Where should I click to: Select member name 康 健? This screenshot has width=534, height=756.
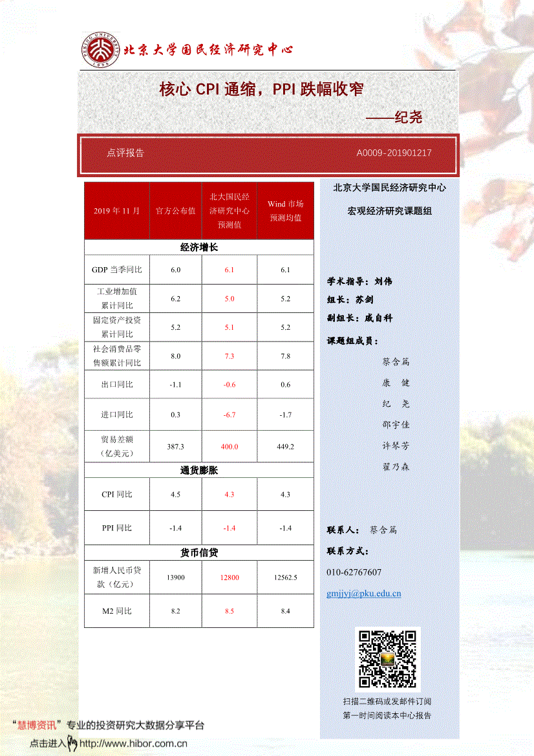[396, 383]
